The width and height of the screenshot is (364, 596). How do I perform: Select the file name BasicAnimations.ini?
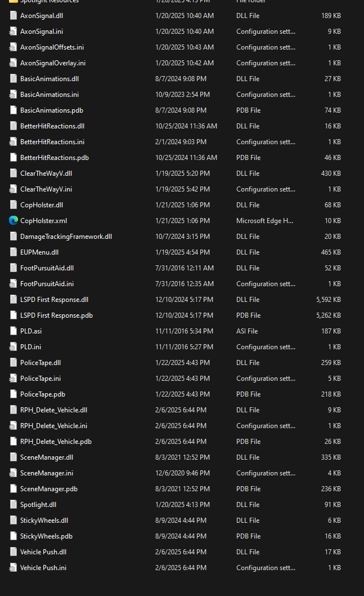point(50,95)
